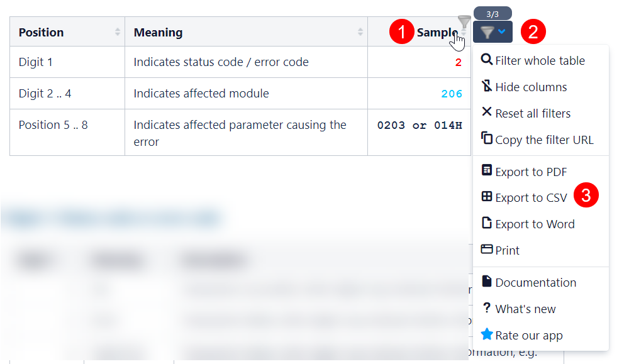Click the "Digit 1" position cell
Screen dimensions: 629x364
coord(36,62)
